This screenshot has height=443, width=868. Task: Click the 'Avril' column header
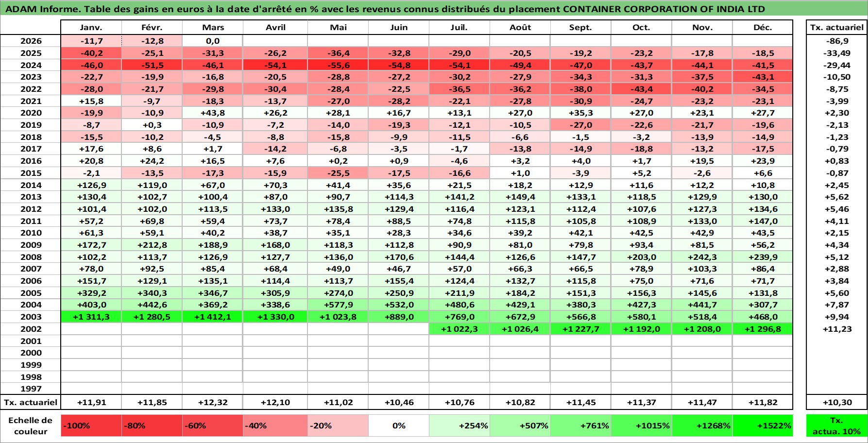[x=275, y=27]
